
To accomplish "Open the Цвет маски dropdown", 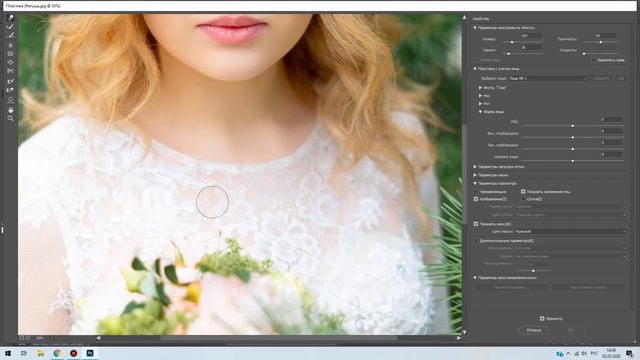I will pyautogui.click(x=571, y=231).
